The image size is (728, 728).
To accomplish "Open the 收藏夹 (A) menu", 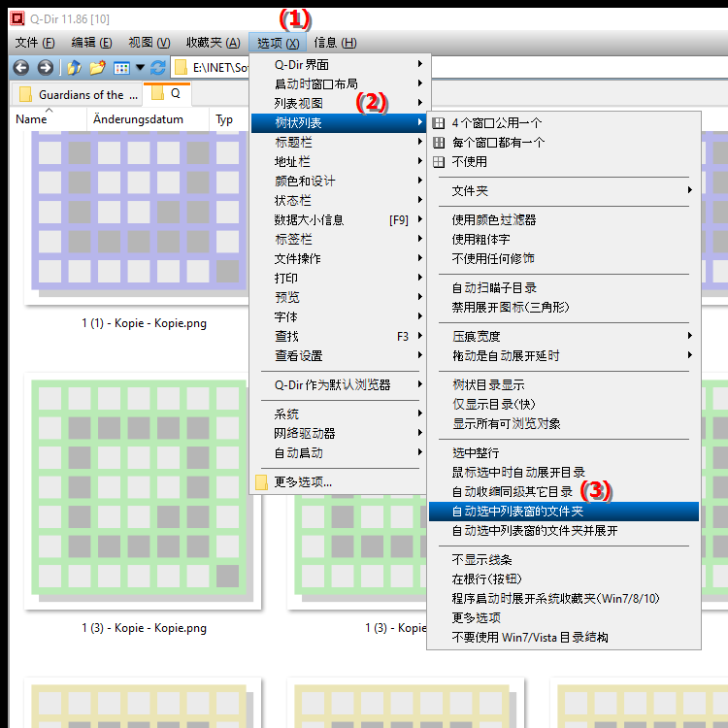I will 214,43.
